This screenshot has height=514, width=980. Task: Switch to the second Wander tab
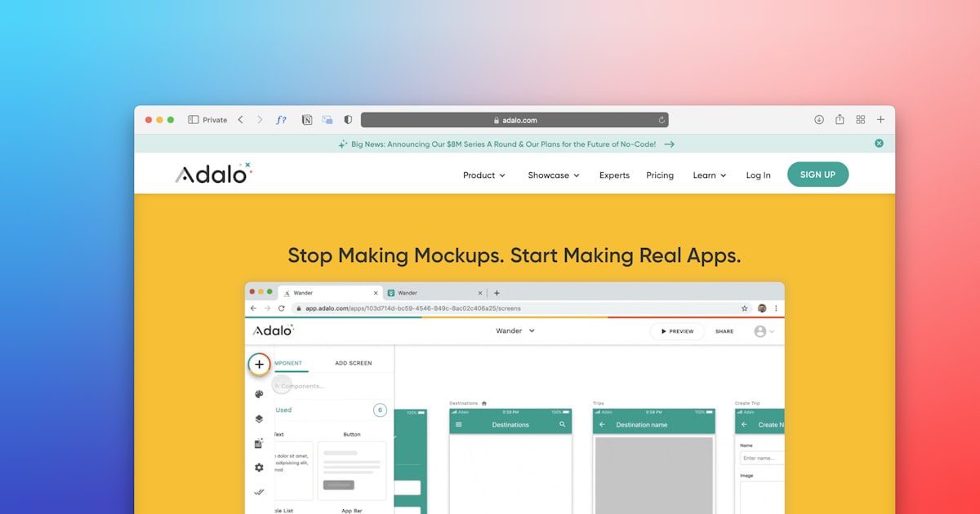tap(435, 293)
